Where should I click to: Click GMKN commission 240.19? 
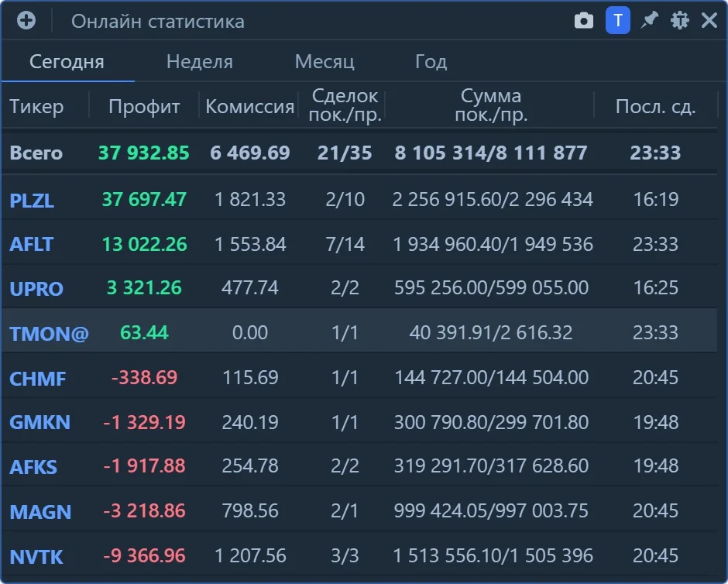(x=250, y=422)
